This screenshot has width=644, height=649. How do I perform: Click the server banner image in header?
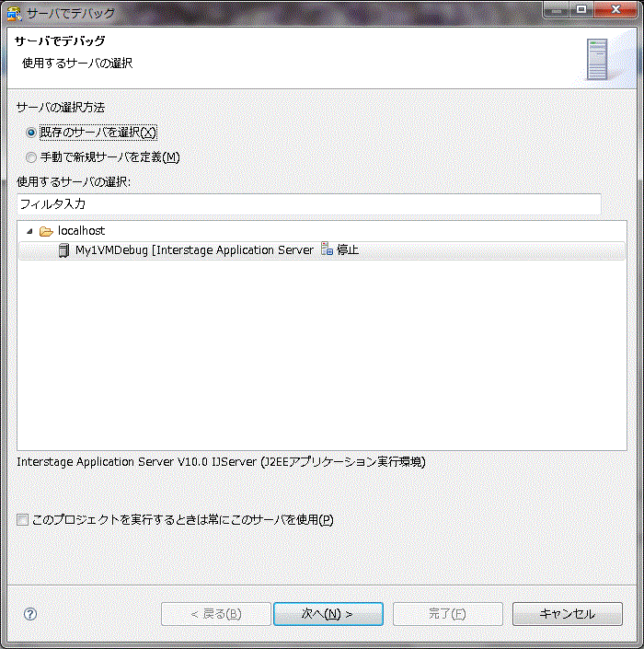point(597,59)
